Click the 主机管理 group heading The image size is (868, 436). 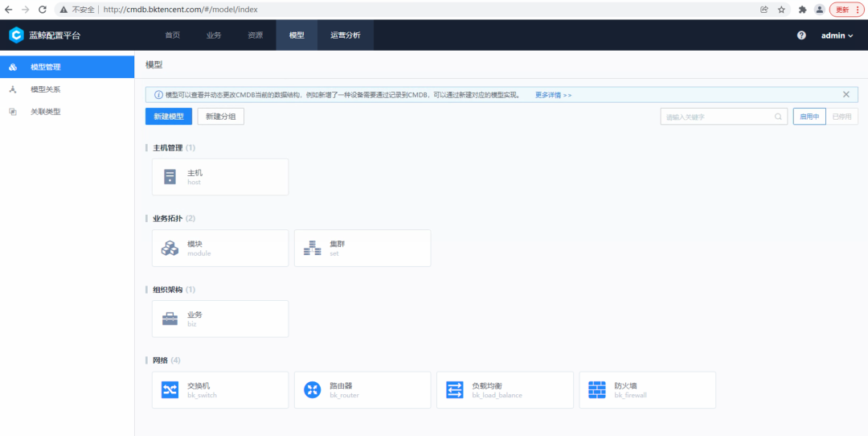tap(168, 148)
